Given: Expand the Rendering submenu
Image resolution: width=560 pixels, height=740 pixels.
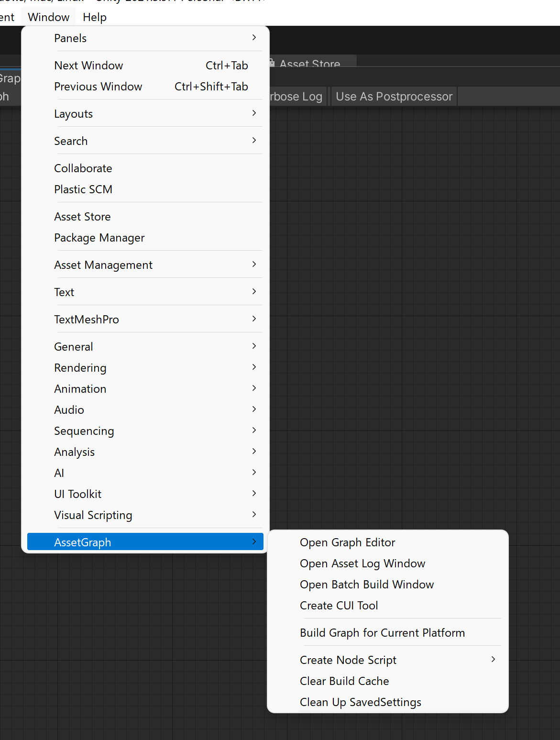Looking at the screenshot, I should pyautogui.click(x=145, y=368).
